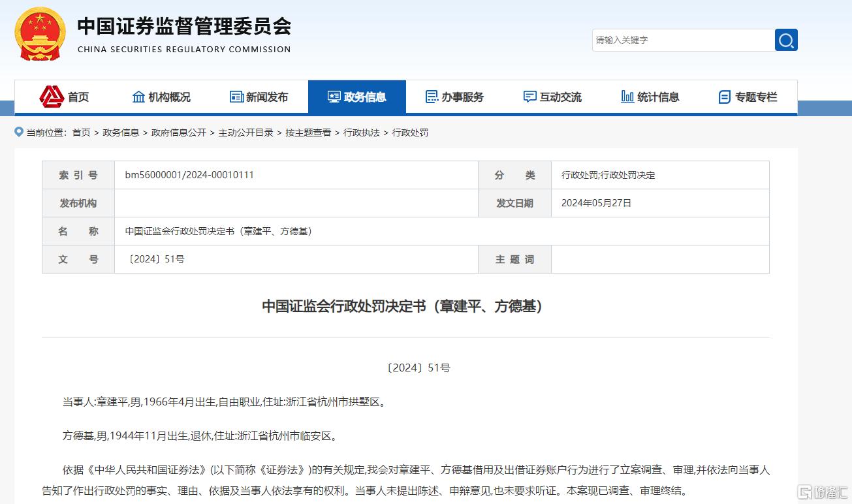
Task: Click the centered 〔2024〕51号 line under heading
Action: point(418,368)
